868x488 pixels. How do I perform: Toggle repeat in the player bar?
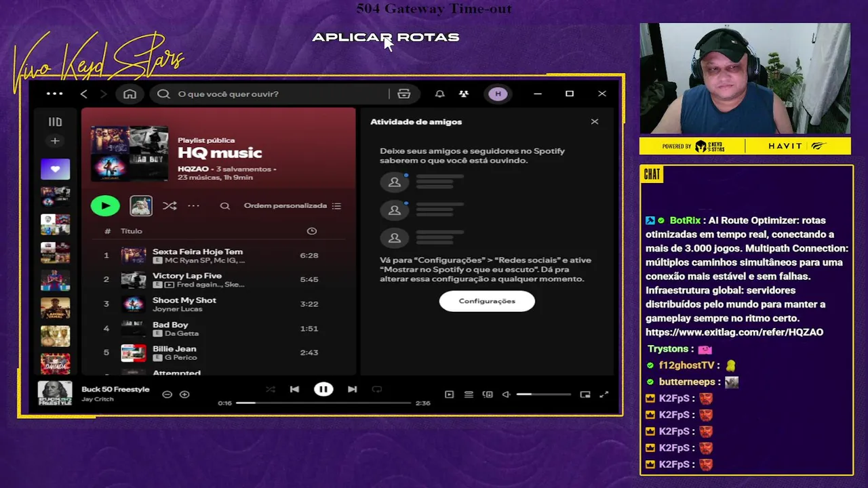click(377, 389)
